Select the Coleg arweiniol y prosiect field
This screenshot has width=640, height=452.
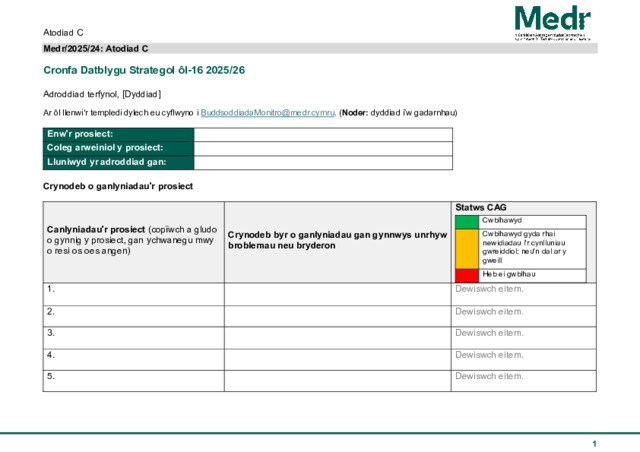pos(322,148)
